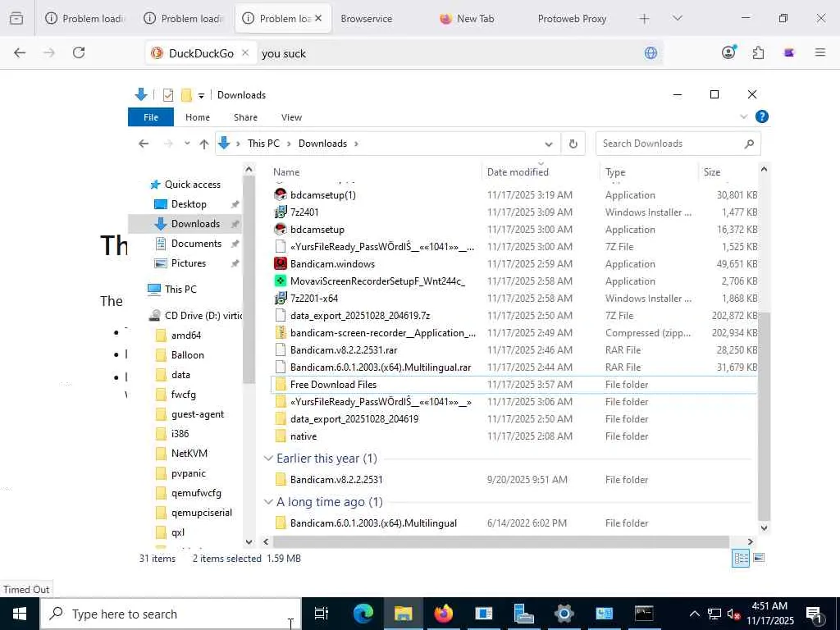
Task: Open Task View on taskbar
Action: click(322, 614)
